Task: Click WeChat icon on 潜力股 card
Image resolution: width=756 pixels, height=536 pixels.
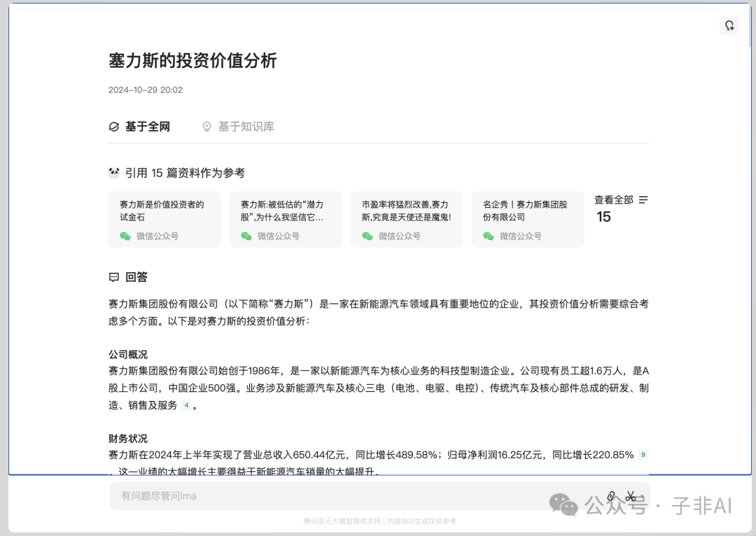Action: 246,237
